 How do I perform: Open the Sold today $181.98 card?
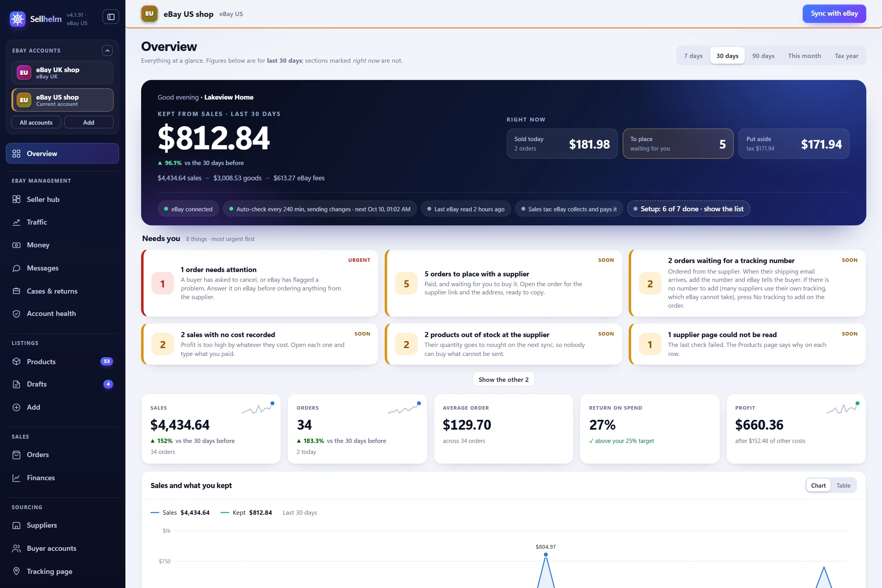562,144
